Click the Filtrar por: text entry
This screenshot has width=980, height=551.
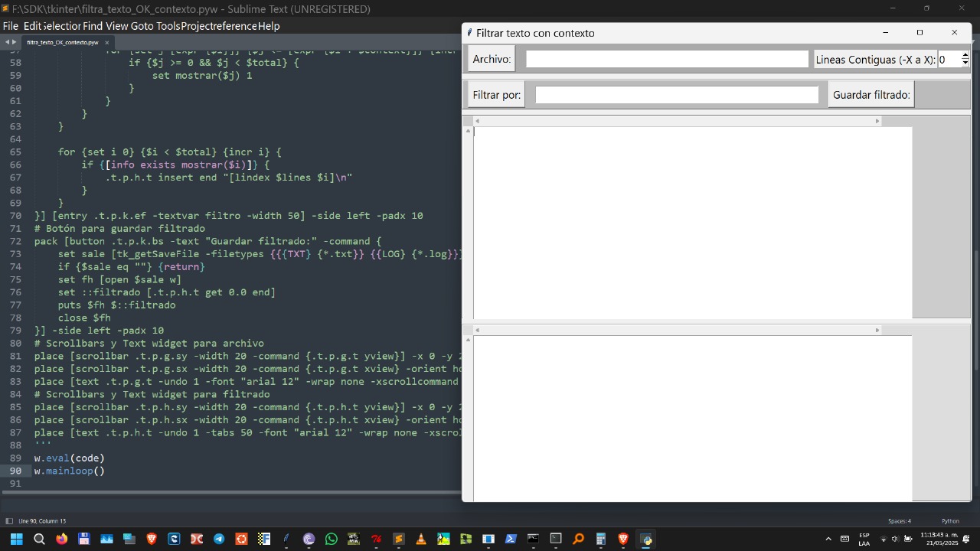click(x=677, y=95)
